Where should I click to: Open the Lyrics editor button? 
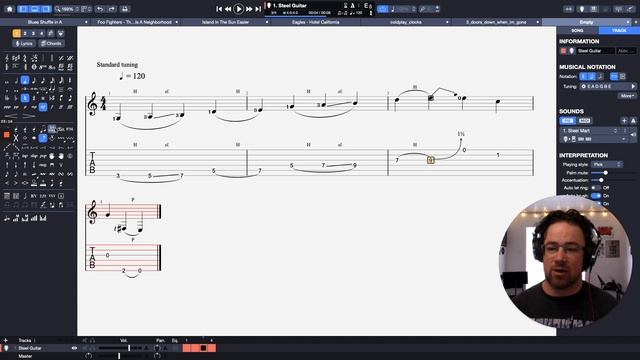(x=24, y=44)
